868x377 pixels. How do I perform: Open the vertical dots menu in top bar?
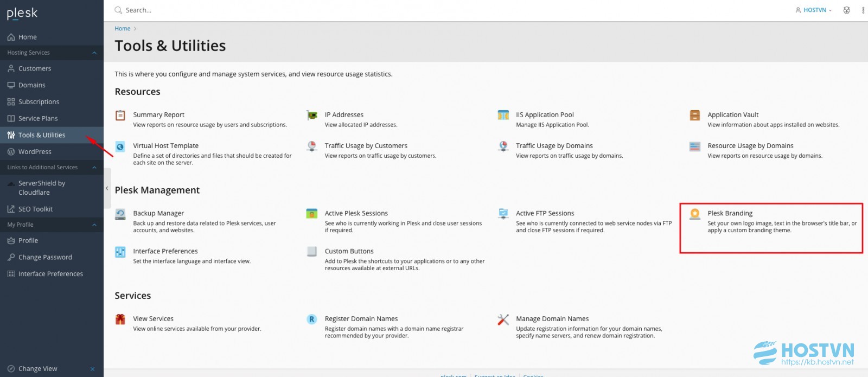coord(863,10)
